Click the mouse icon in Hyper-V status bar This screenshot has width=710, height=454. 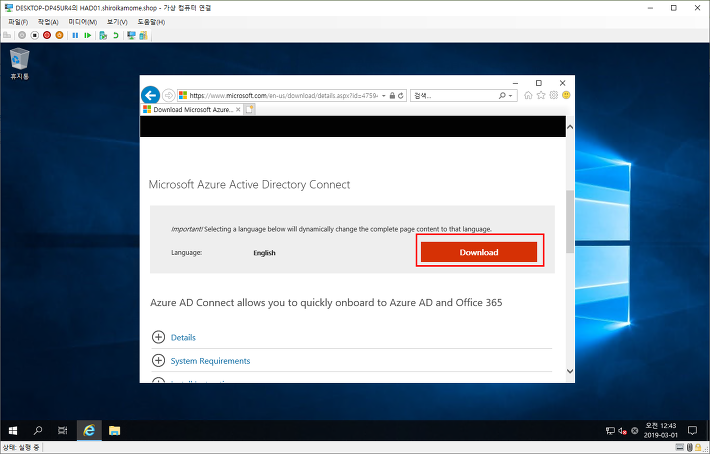(690, 448)
